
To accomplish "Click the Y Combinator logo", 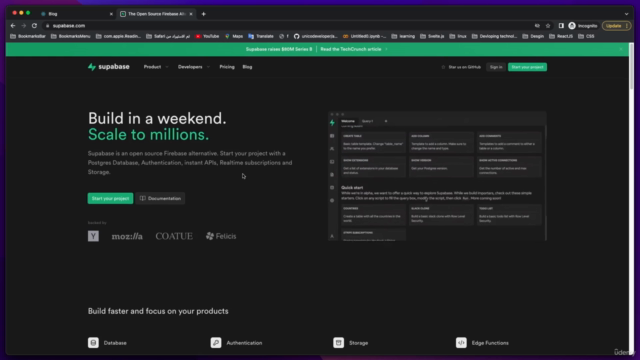I will pos(93,236).
